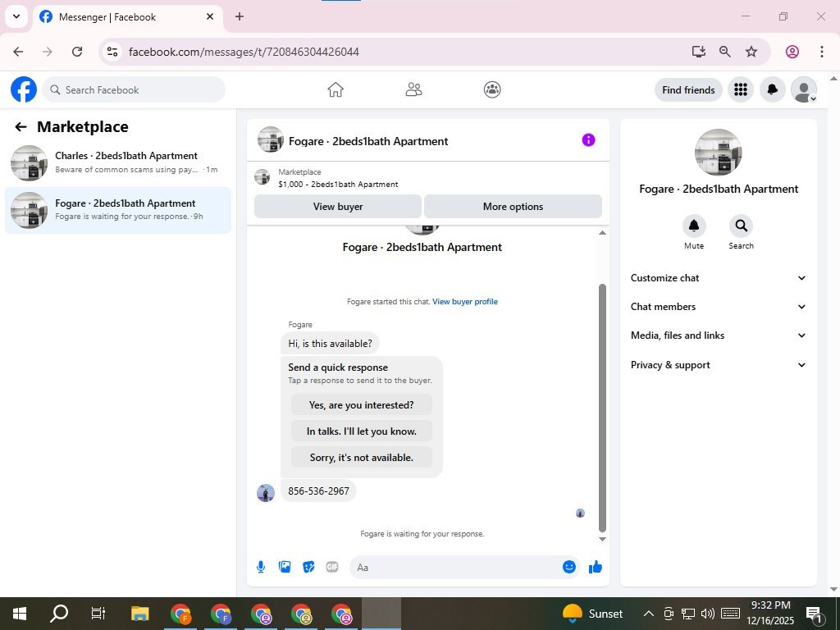Send a voice clip microphone icon
Viewport: 840px width, 630px height.
pos(261,567)
